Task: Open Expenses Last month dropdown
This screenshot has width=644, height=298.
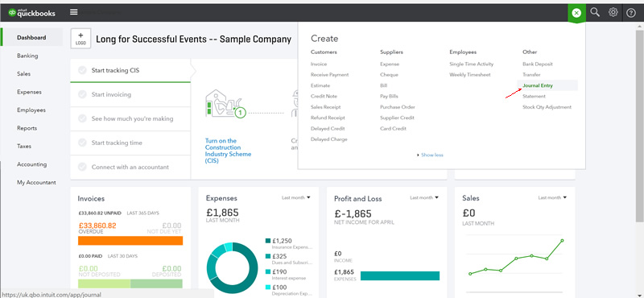Action: tap(295, 197)
